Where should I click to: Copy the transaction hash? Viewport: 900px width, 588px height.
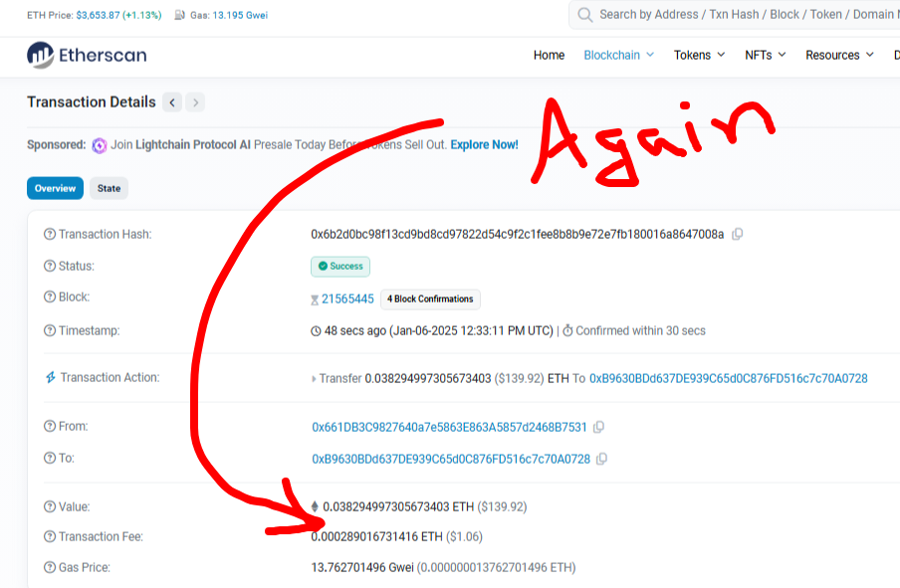point(738,234)
